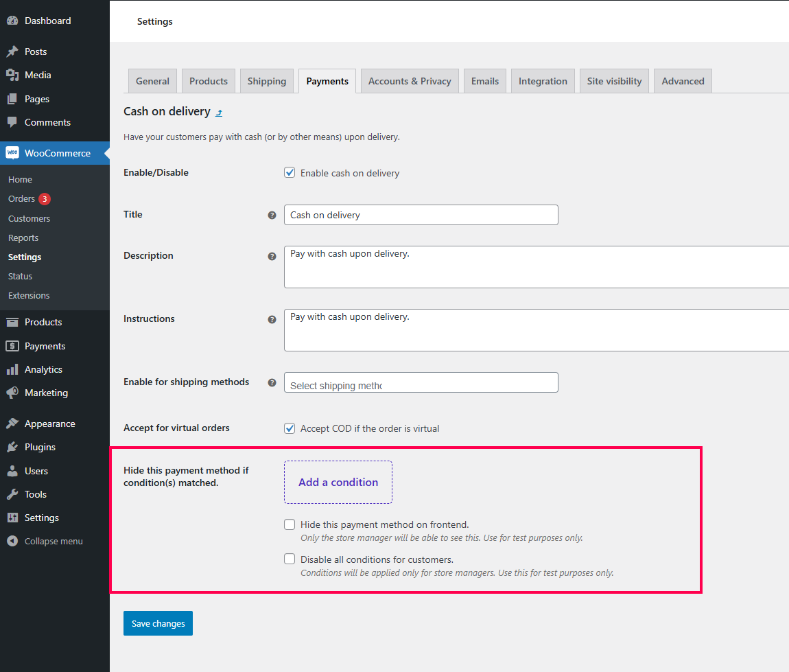This screenshot has width=789, height=672.
Task: Click the Dashboard gauge icon
Action: tap(12, 21)
